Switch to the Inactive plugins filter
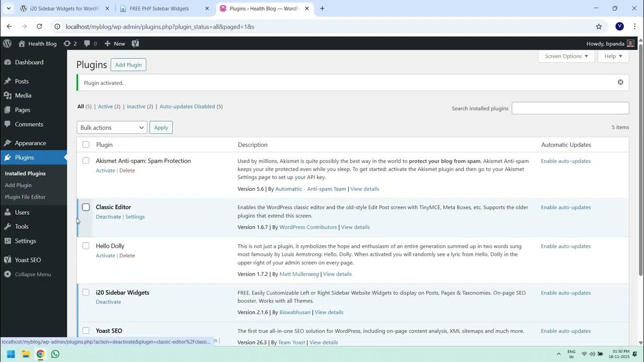This screenshot has width=644, height=362. tap(136, 106)
